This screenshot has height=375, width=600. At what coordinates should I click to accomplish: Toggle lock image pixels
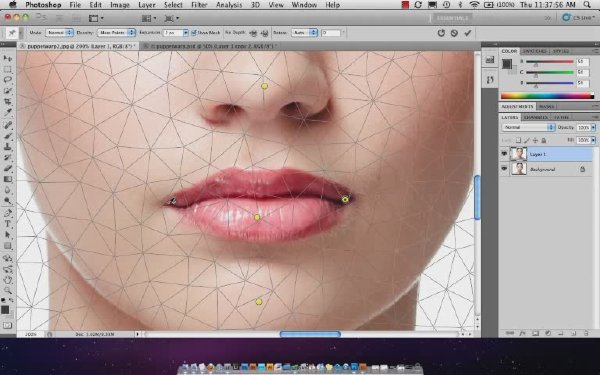coord(527,140)
